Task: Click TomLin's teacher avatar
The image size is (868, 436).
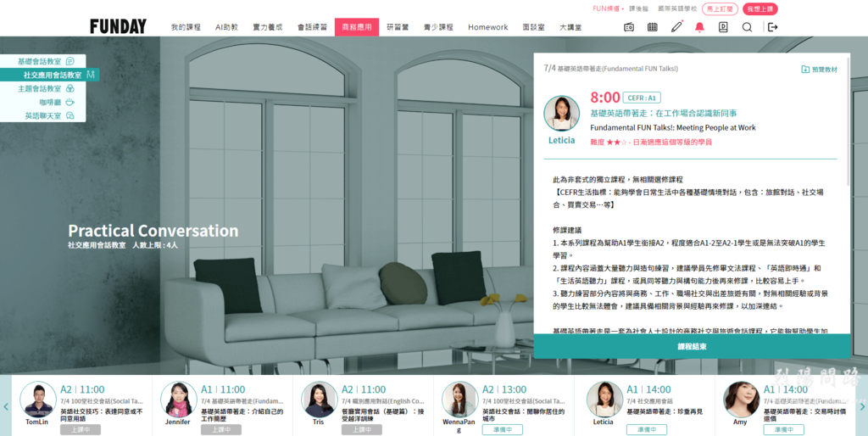Action: [x=37, y=400]
